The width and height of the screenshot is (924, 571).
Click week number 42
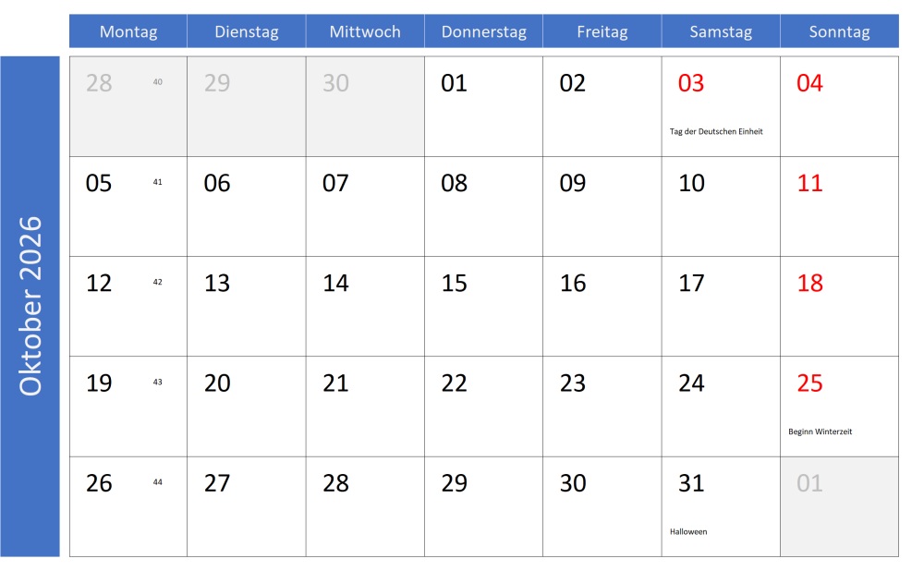[x=157, y=282]
